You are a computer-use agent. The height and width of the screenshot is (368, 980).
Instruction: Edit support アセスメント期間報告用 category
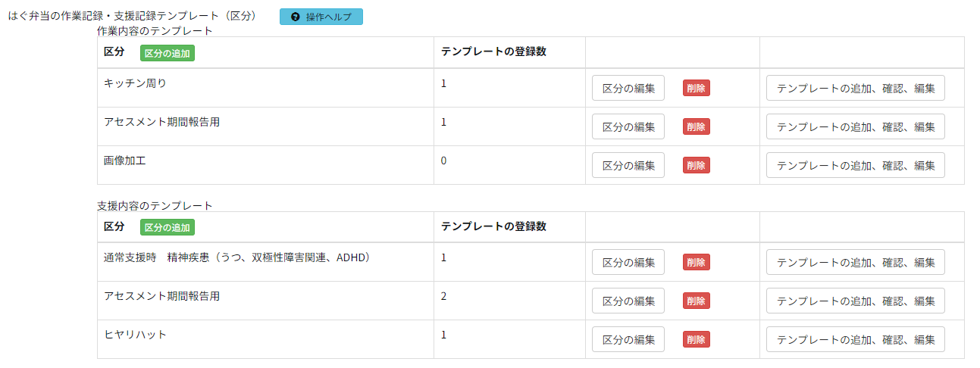pos(628,301)
